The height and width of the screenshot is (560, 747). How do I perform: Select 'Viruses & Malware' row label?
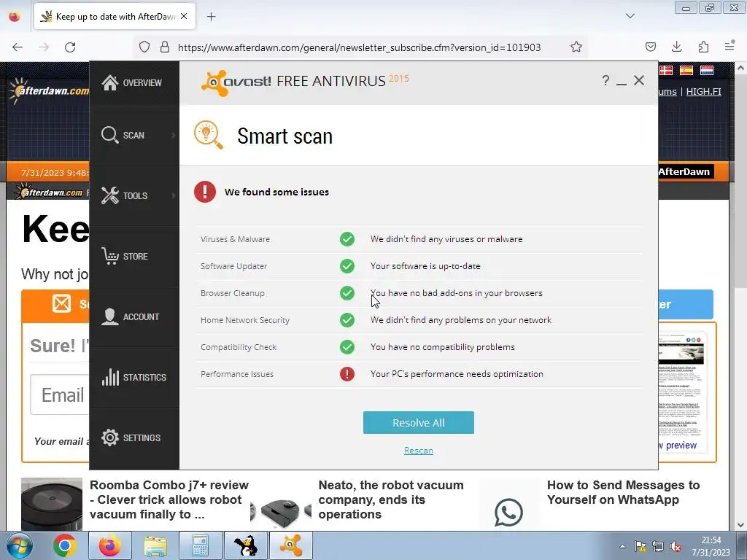(x=235, y=239)
